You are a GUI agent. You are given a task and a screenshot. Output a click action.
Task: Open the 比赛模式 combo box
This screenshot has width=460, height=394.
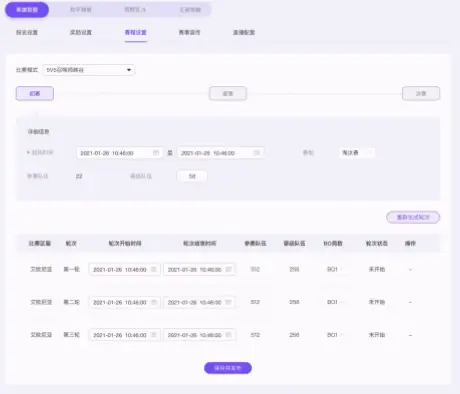(x=89, y=70)
